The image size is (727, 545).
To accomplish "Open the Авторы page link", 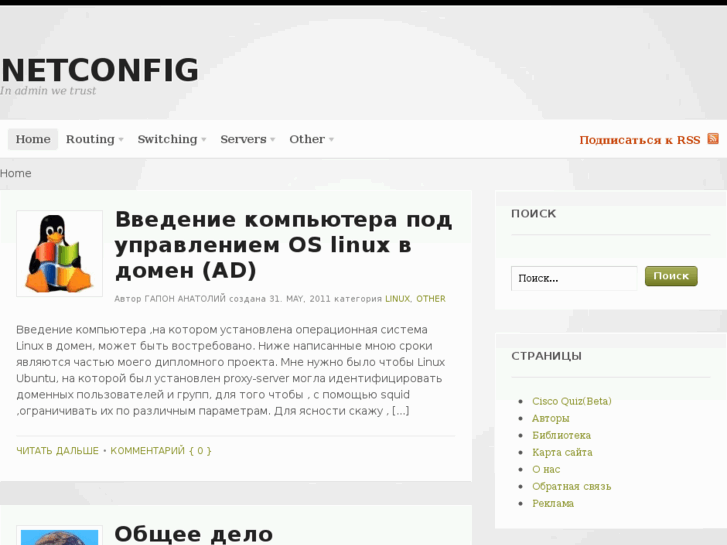I will pyautogui.click(x=550, y=418).
